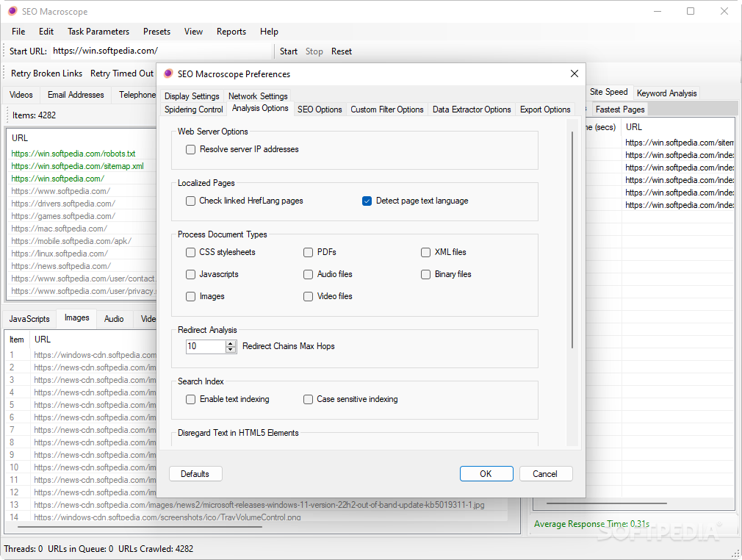Close the SEO Macroscope Preferences dialog
This screenshot has height=560, width=742.
click(x=574, y=73)
